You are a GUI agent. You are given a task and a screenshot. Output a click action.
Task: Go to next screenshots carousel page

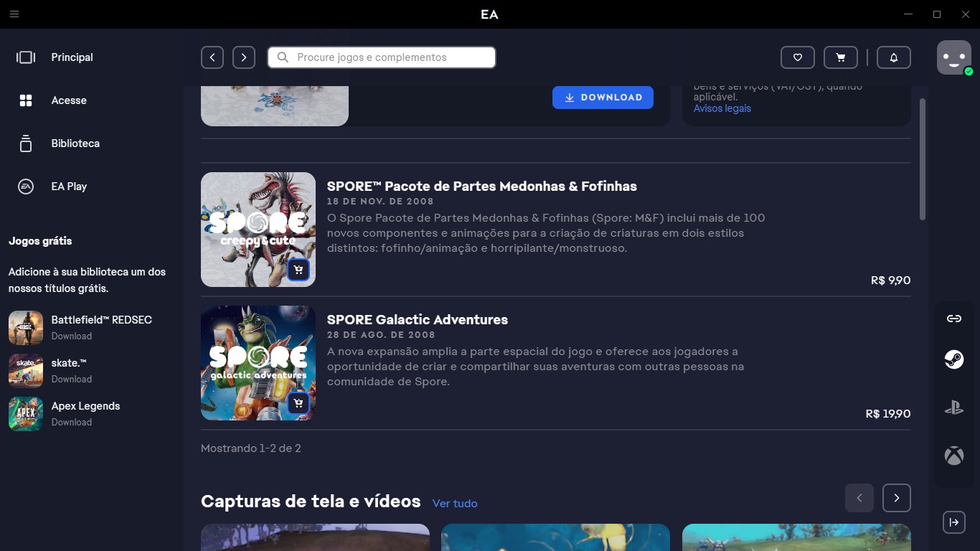click(896, 498)
